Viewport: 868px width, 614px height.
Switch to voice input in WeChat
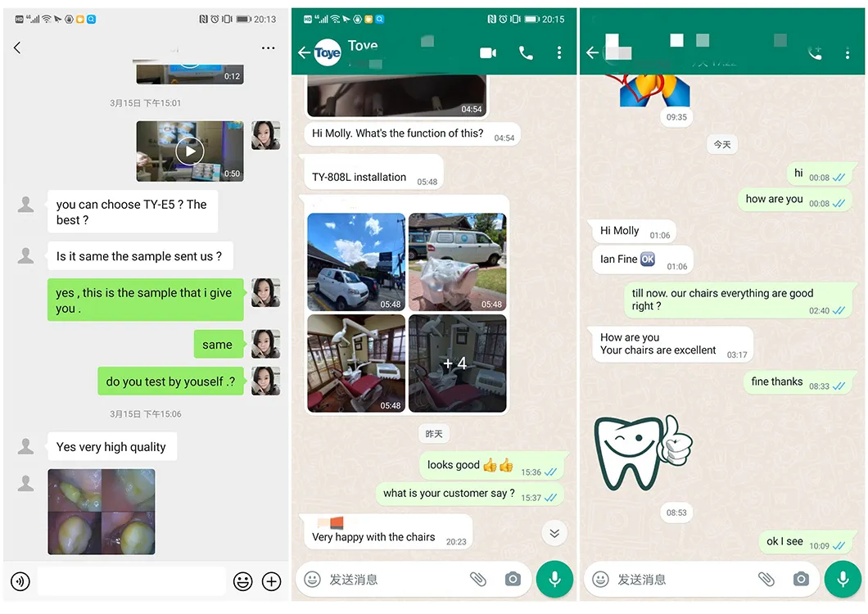[x=20, y=581]
